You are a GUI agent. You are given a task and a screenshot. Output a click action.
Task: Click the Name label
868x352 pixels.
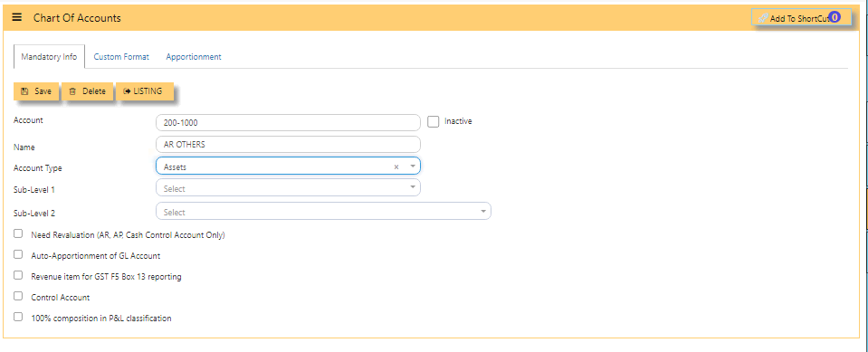coord(24,147)
